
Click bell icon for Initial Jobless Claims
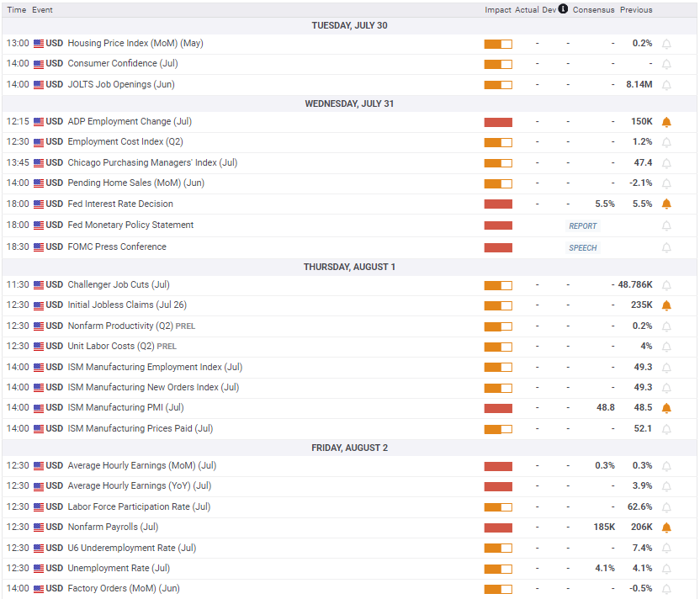click(666, 305)
